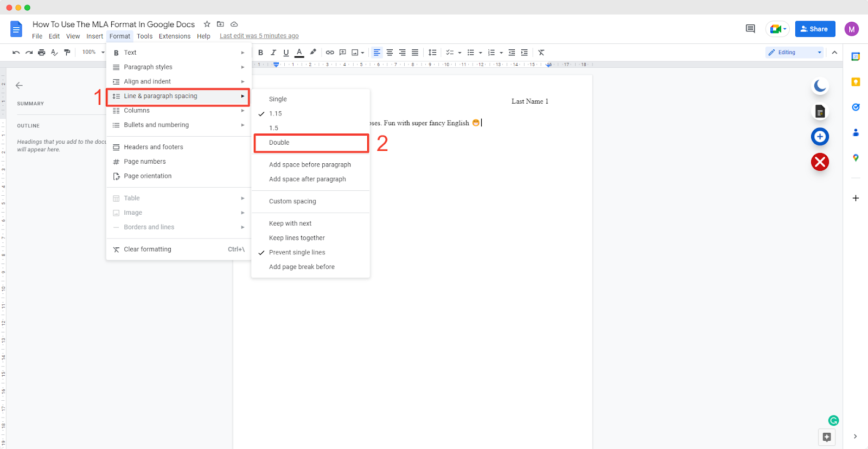Toggle the Prevent single lines option
Viewport: 868px width, 449px height.
tap(311, 253)
